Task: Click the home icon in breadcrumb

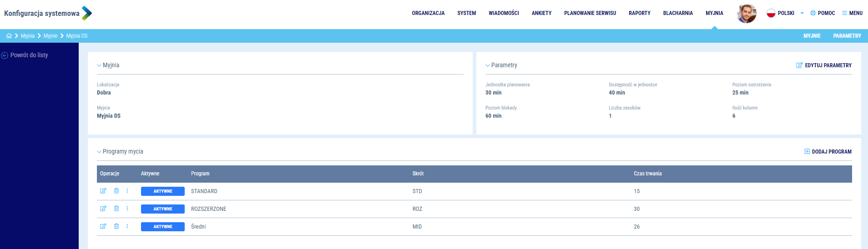Action: point(9,36)
